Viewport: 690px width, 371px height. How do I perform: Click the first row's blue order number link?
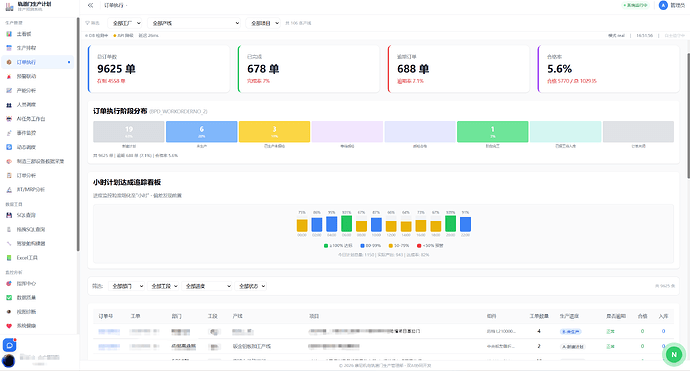(x=109, y=331)
